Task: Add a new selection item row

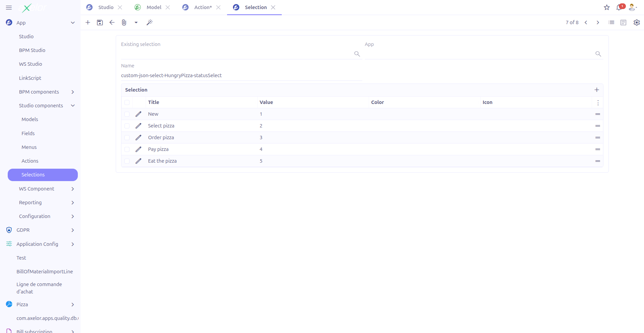Action: (597, 90)
